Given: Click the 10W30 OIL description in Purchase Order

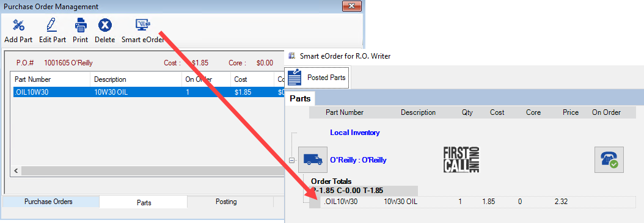Looking at the screenshot, I should 111,92.
